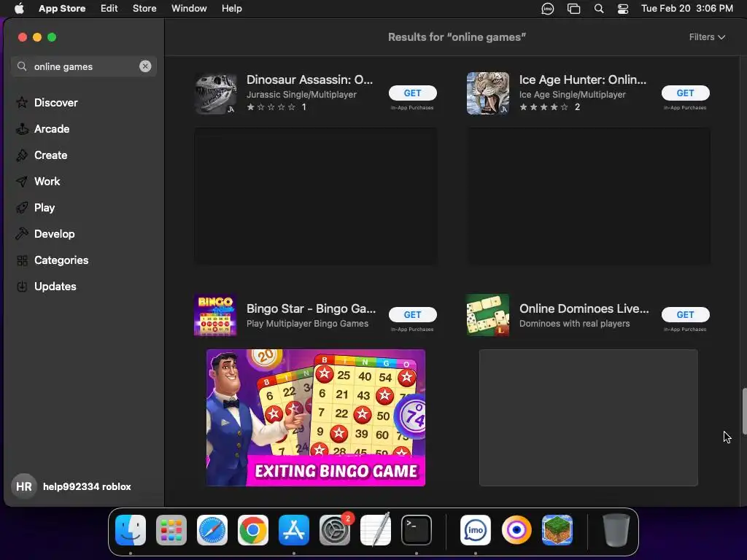
Task: Open the Store menu
Action: (144, 9)
